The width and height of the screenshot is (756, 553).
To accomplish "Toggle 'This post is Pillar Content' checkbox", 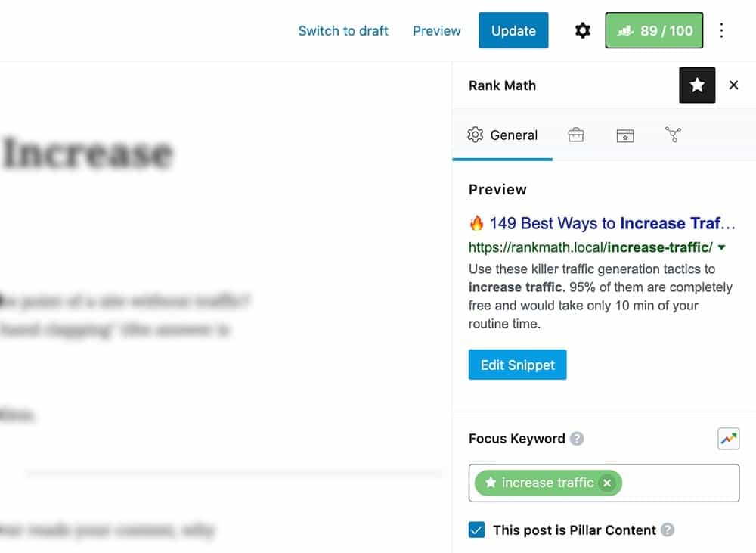I will coord(476,530).
